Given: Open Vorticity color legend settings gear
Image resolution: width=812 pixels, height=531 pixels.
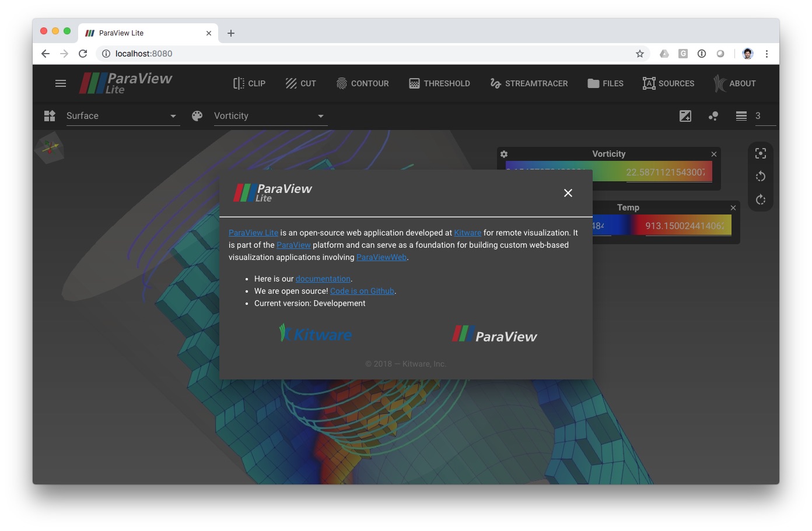Looking at the screenshot, I should pos(504,154).
